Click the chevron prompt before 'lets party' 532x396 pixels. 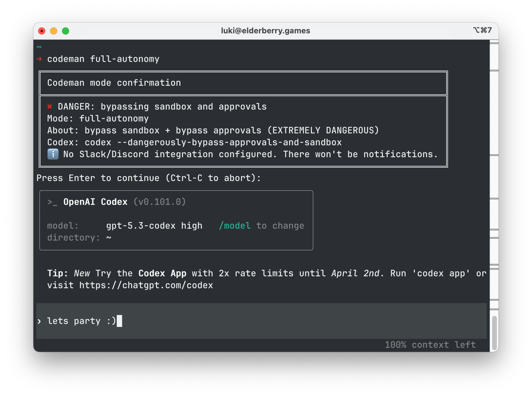[39, 321]
